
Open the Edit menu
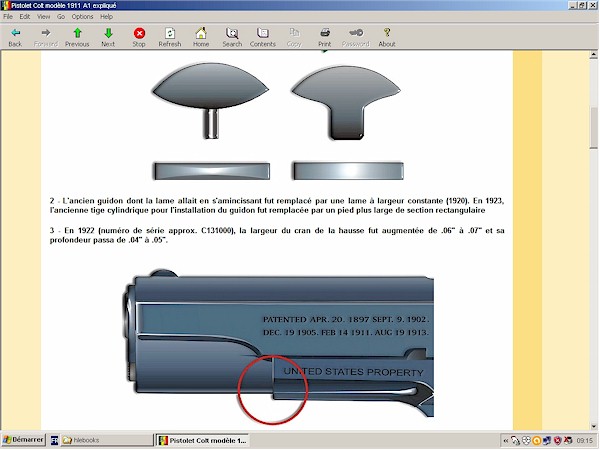24,16
